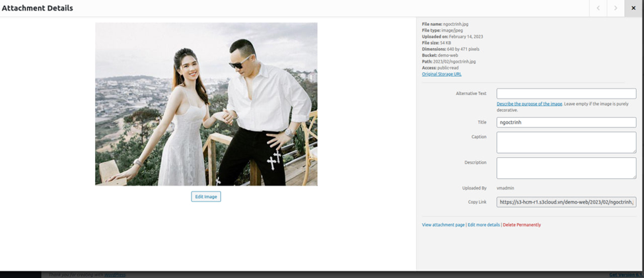Click the Delete Permanently link

pyautogui.click(x=522, y=225)
